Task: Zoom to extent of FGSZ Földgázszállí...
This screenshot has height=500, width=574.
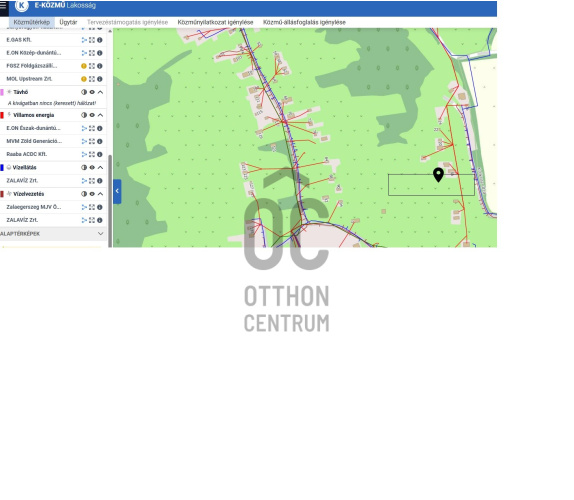Action: pos(92,66)
